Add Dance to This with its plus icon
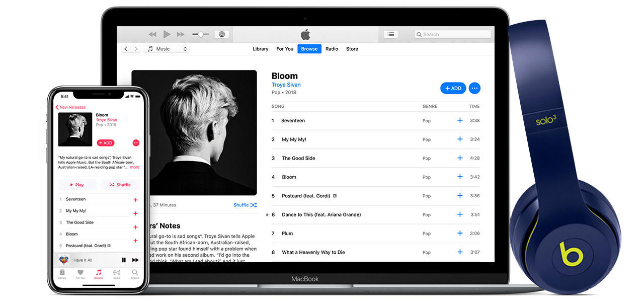 [460, 214]
